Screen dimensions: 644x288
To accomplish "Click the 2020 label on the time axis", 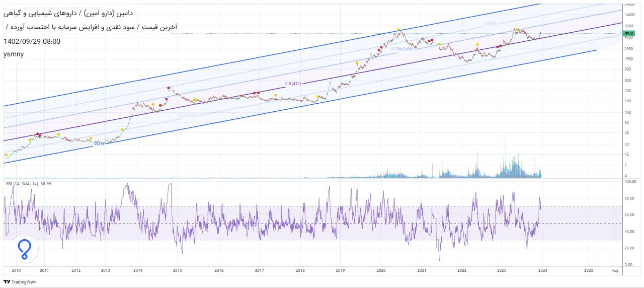I will tap(381, 270).
